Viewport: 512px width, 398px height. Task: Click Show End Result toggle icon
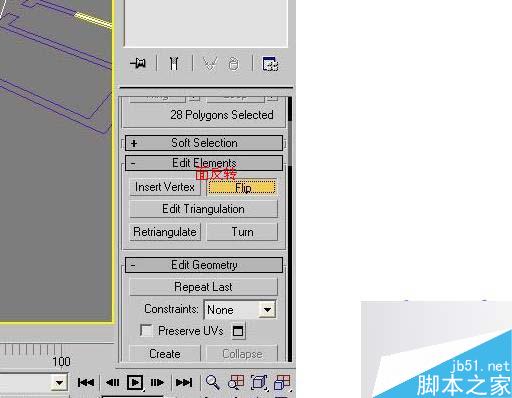tap(174, 63)
